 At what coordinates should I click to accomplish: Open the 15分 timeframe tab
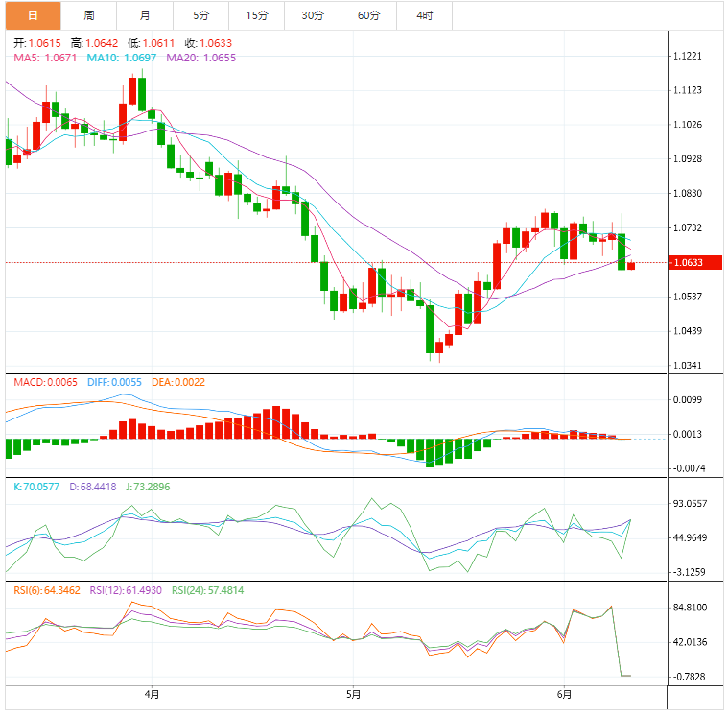click(257, 15)
